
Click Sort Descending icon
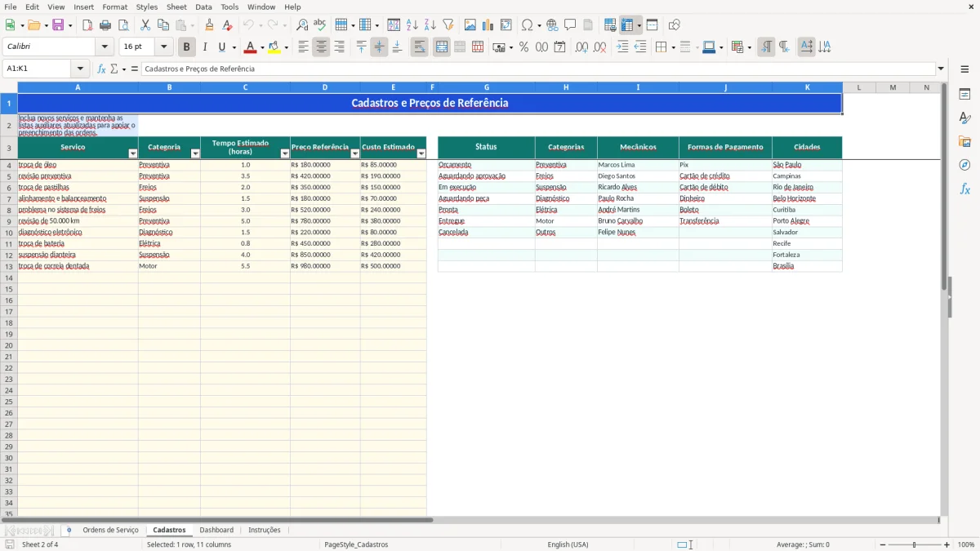pos(430,25)
